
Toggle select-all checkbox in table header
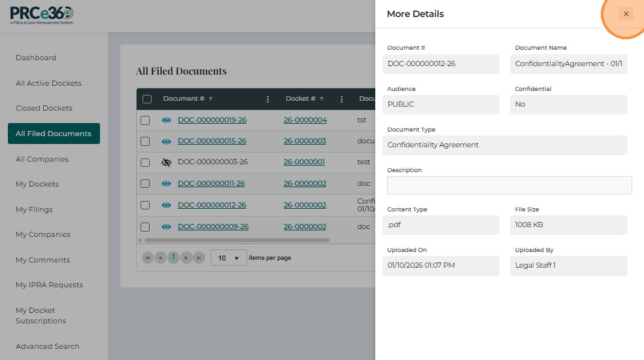coord(147,99)
